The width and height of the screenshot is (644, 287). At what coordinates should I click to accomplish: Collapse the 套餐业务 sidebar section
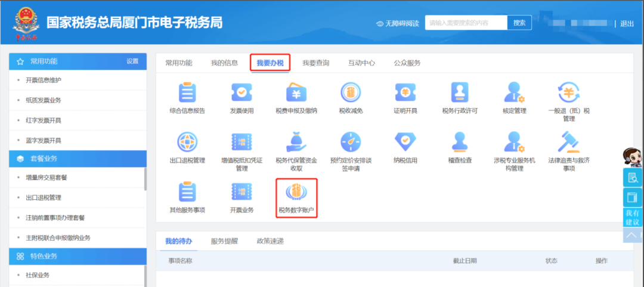tap(78, 159)
